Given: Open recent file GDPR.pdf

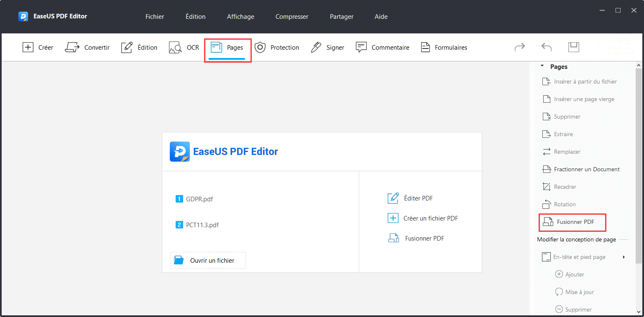Looking at the screenshot, I should click(x=194, y=199).
